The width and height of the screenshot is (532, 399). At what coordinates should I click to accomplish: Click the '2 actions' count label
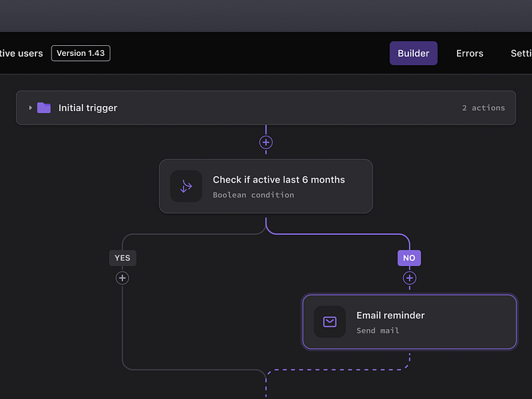coord(483,108)
